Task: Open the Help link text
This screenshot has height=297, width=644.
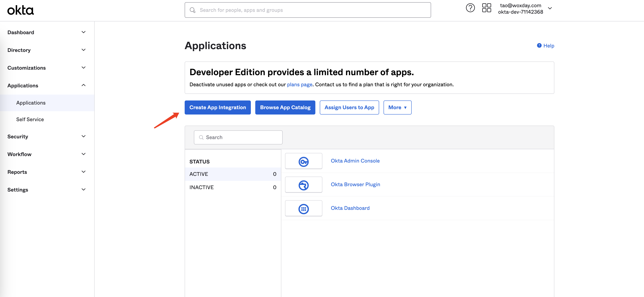Action: coord(548,46)
